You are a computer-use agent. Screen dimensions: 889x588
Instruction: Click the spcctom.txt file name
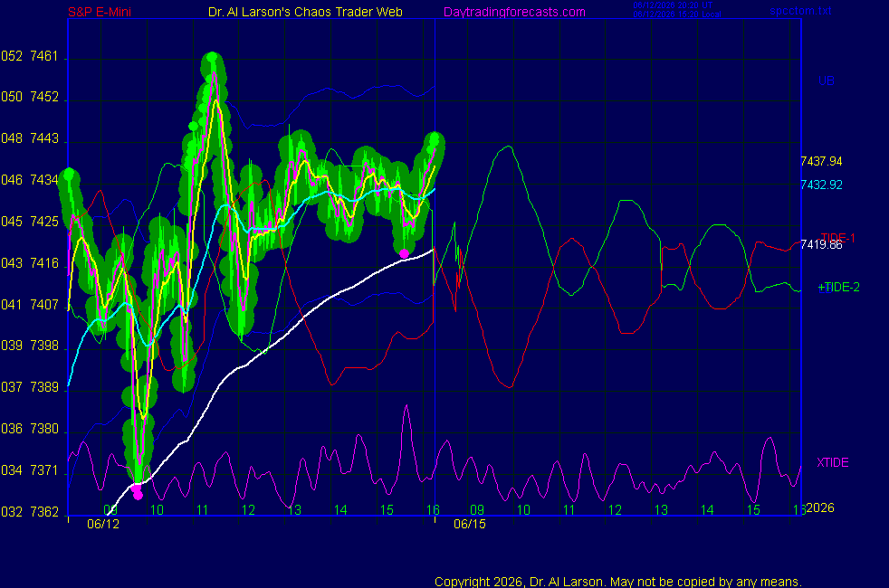800,11
